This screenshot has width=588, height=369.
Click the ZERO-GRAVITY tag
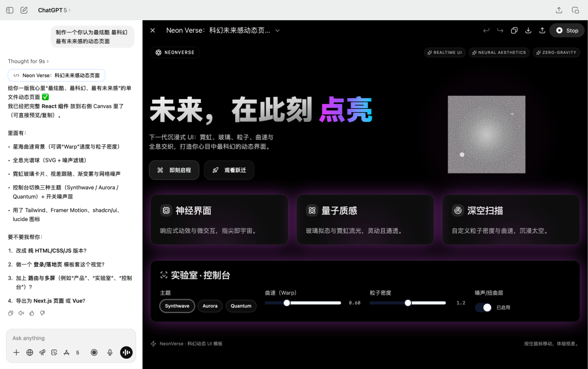(x=556, y=52)
